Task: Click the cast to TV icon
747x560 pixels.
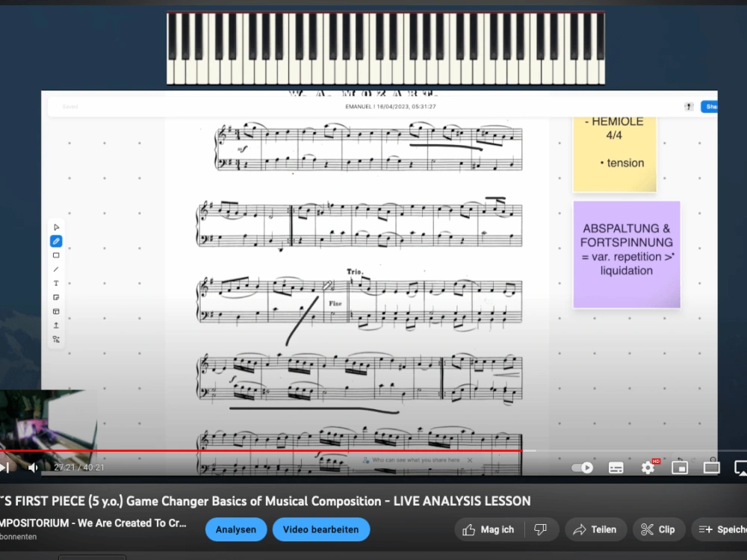Action: [741, 467]
